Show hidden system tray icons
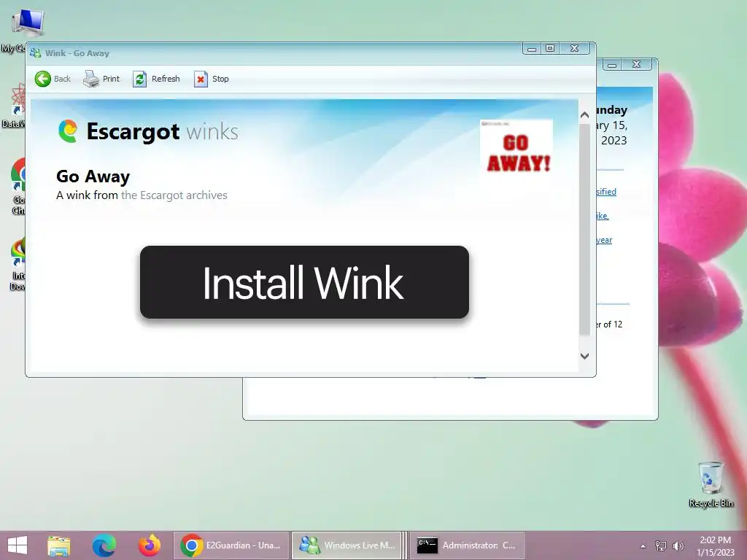Image resolution: width=747 pixels, height=560 pixels. 643,546
